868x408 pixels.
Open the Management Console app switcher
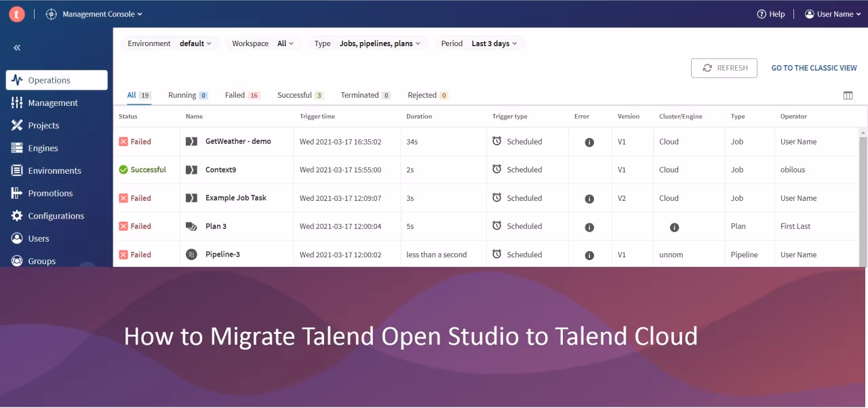94,14
